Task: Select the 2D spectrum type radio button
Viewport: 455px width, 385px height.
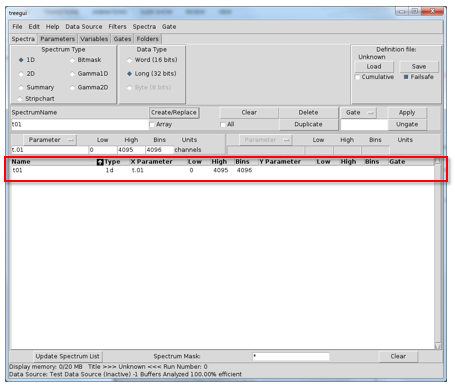Action: tap(21, 74)
